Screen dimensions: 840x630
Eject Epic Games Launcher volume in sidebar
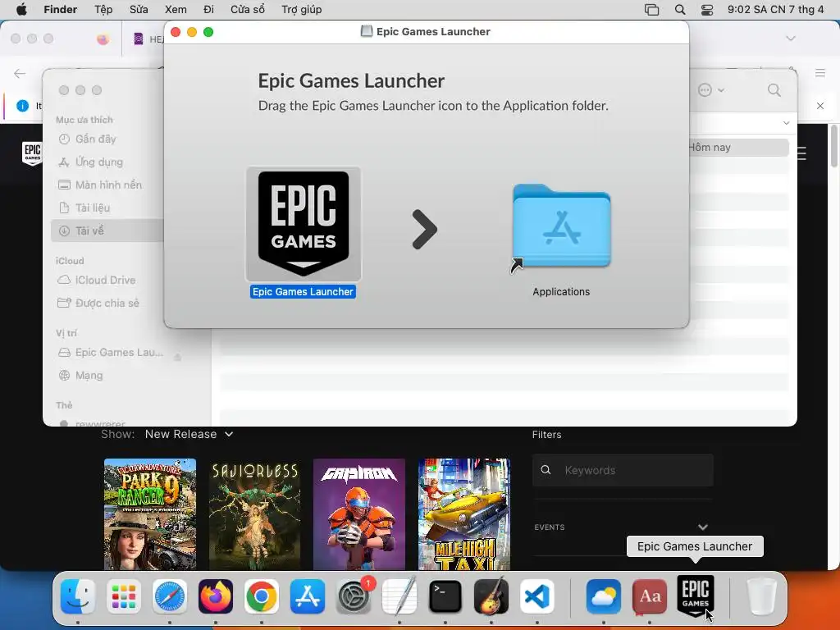point(177,356)
